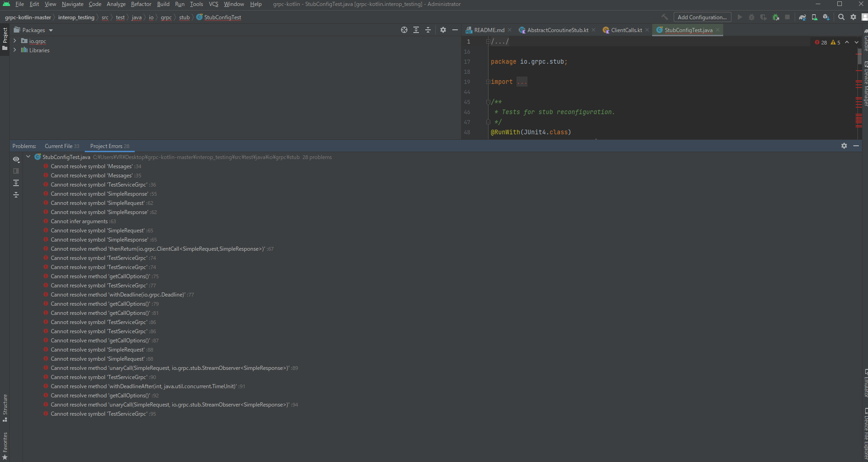Image resolution: width=868 pixels, height=462 pixels.
Task: Open the eye view options in Problems sidebar
Action: (x=16, y=159)
